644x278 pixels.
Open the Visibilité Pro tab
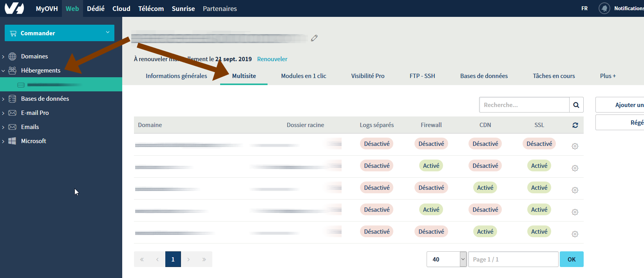(368, 76)
